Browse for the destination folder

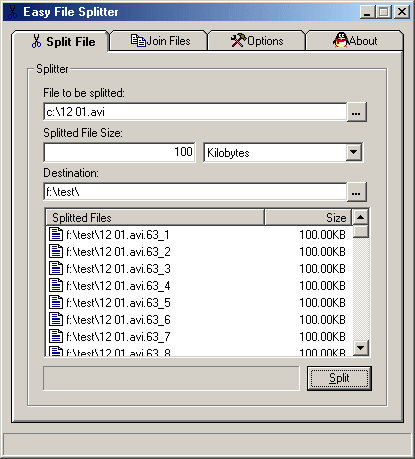pyautogui.click(x=356, y=192)
